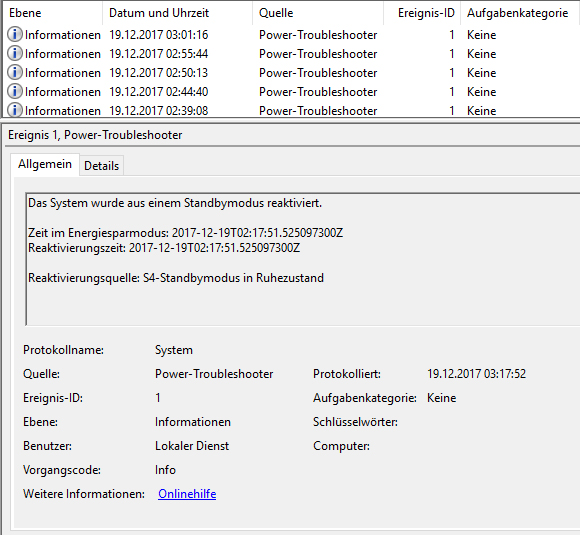Click info icon of event at 02:44:40

15,91
